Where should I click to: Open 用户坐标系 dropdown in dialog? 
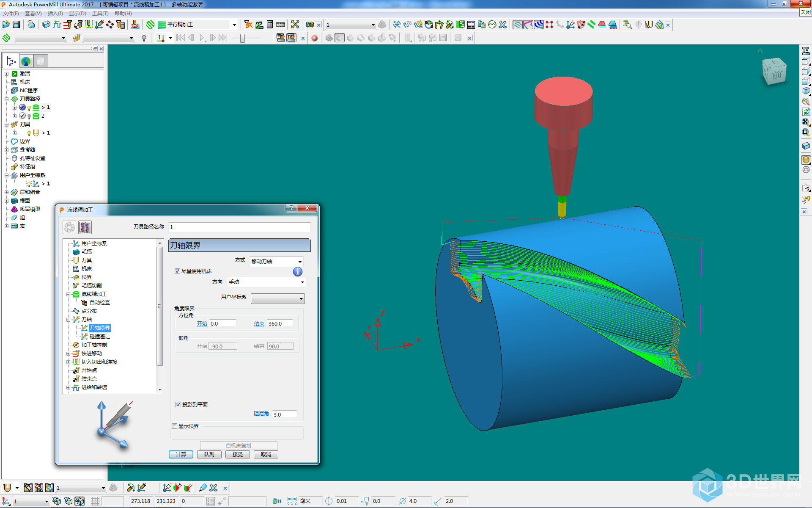pos(277,298)
